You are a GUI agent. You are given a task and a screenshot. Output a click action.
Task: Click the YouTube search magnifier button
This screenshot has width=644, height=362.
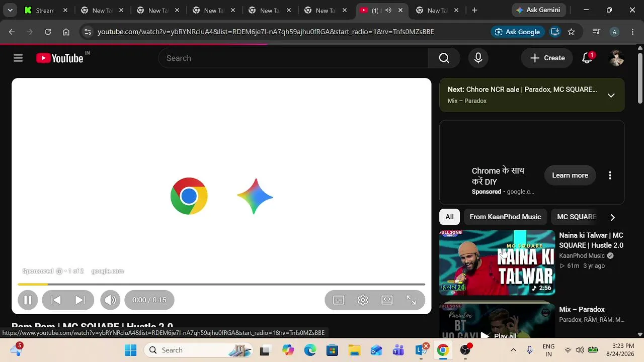[444, 58]
